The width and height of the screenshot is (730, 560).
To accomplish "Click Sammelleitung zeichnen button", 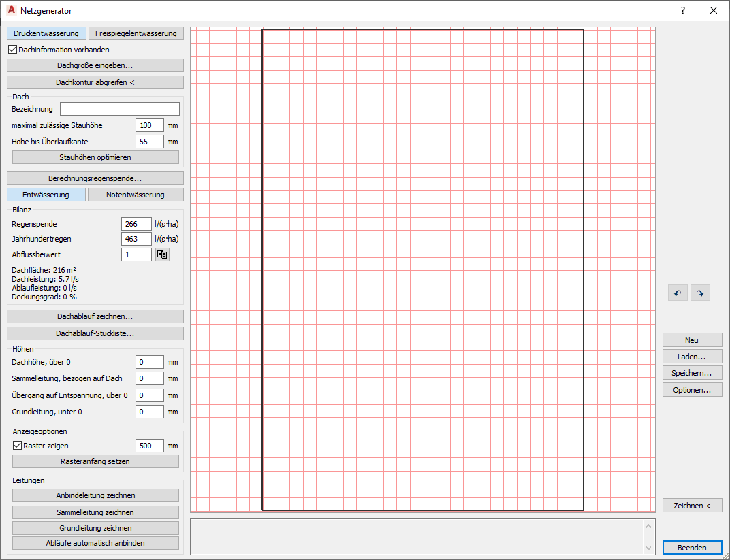I will click(95, 512).
